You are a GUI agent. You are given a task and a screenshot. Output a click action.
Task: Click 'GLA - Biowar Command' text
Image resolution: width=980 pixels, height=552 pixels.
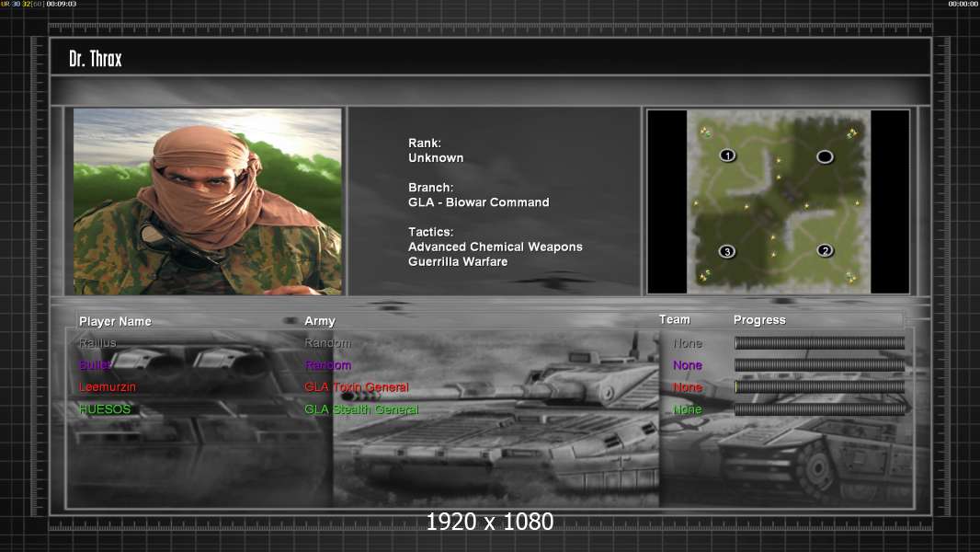[x=479, y=202]
